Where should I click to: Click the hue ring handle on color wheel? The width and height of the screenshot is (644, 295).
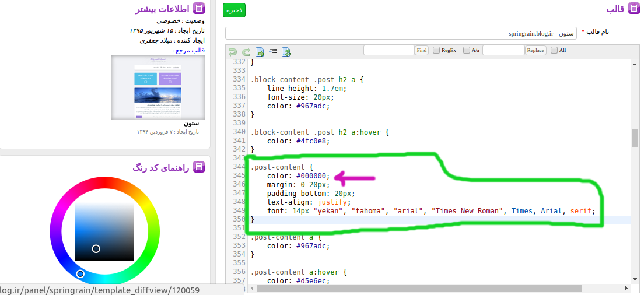pyautogui.click(x=80, y=273)
